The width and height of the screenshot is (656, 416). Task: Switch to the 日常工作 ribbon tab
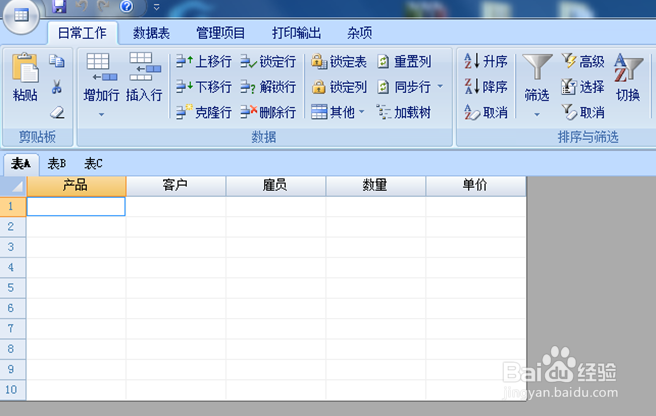[x=82, y=33]
